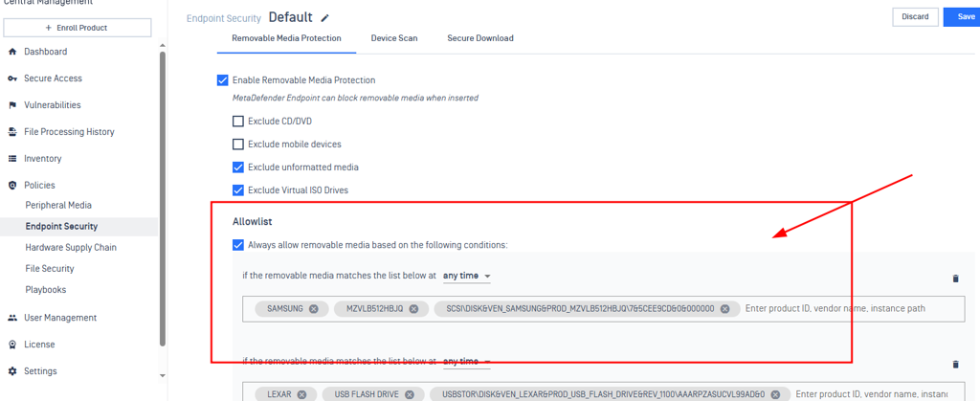Remove the LEXAR chip

[x=301, y=394]
